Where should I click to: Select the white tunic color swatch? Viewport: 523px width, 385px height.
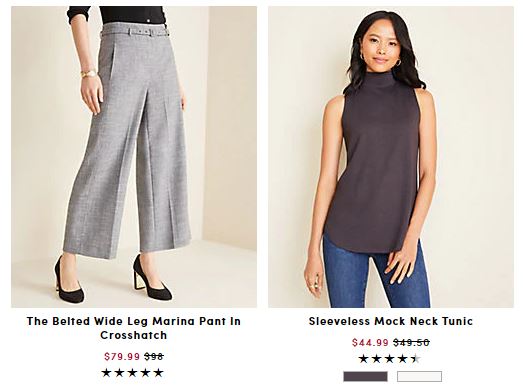click(419, 376)
